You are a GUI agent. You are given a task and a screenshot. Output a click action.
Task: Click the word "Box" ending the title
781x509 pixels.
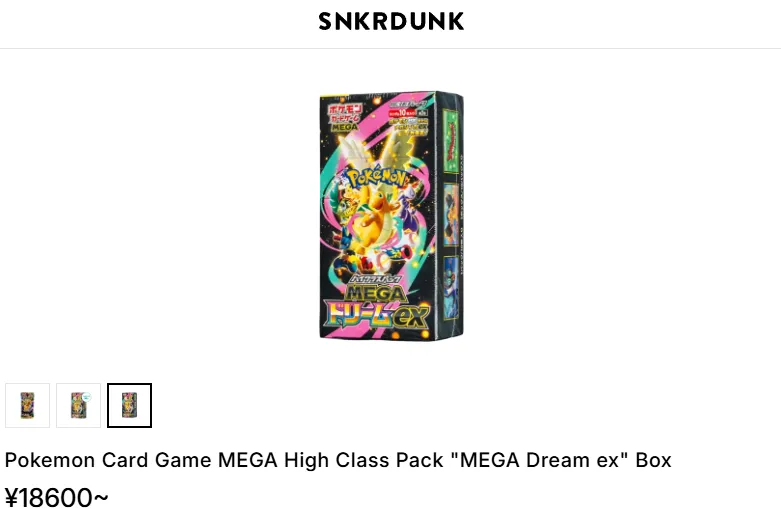point(653,460)
